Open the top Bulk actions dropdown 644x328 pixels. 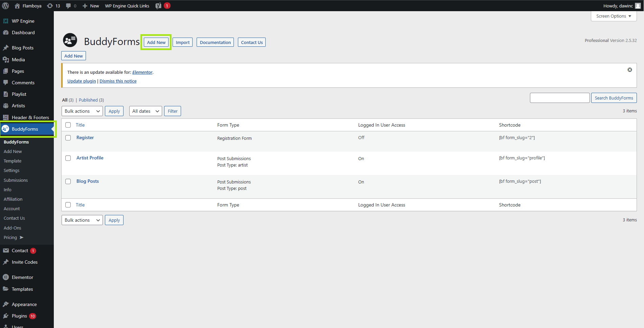(82, 111)
